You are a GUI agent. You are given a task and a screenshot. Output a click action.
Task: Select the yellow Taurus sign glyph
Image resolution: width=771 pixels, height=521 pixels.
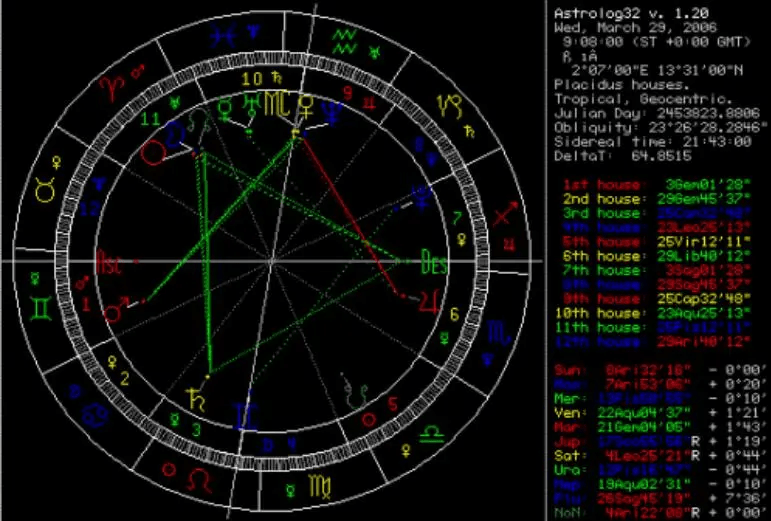[45, 189]
